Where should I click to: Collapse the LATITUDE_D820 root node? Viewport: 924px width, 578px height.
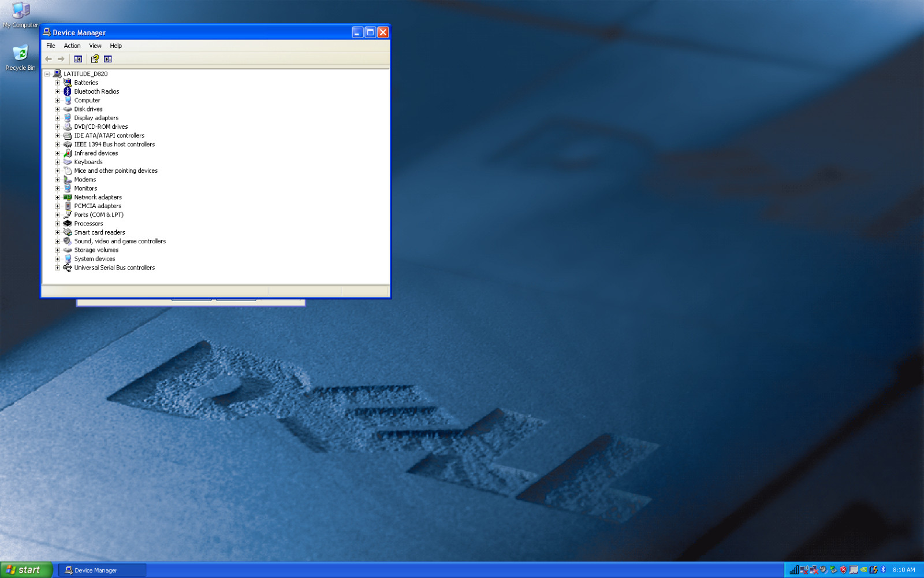coord(47,74)
